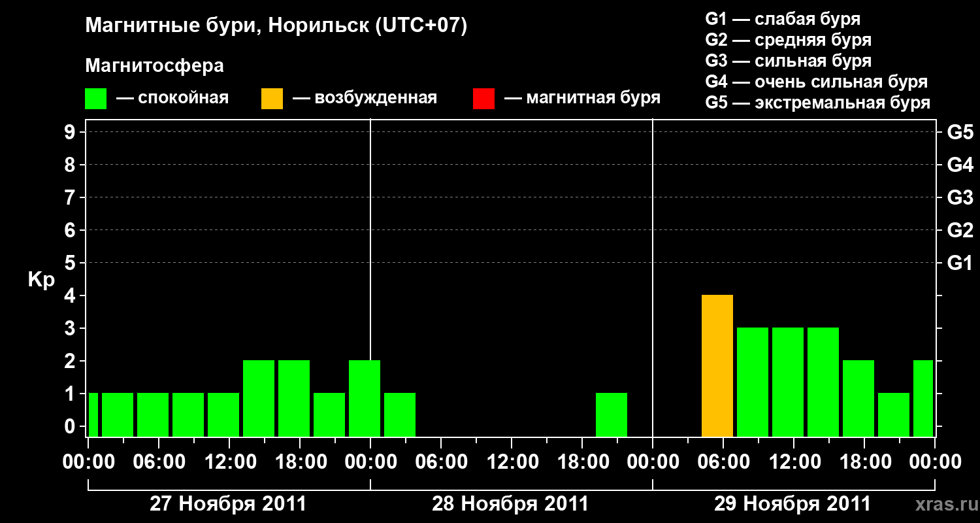
Task: Click the '— магнитная буря' legend text
Action: click(583, 99)
